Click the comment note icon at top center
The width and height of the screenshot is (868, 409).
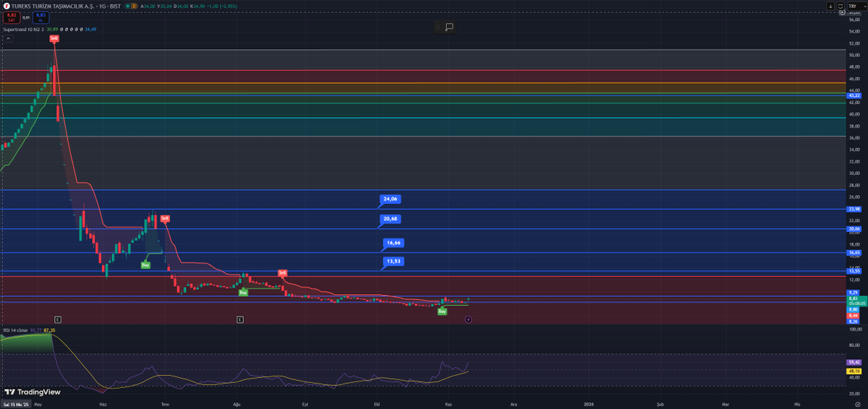tap(449, 27)
